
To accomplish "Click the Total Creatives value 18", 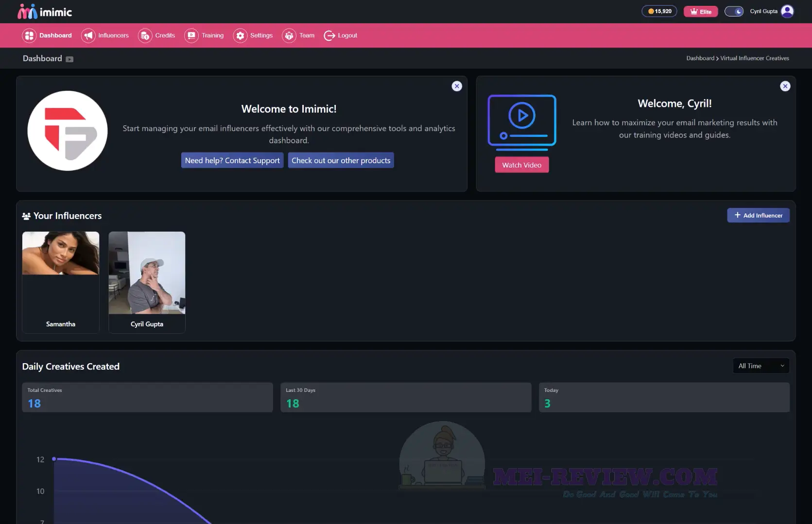I will pos(34,404).
